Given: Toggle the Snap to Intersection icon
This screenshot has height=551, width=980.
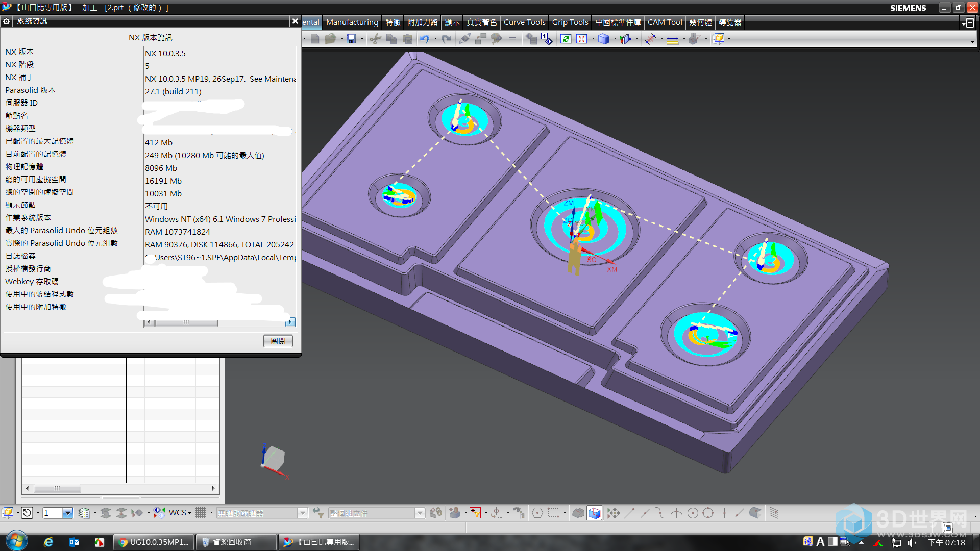Looking at the screenshot, I should 676,513.
